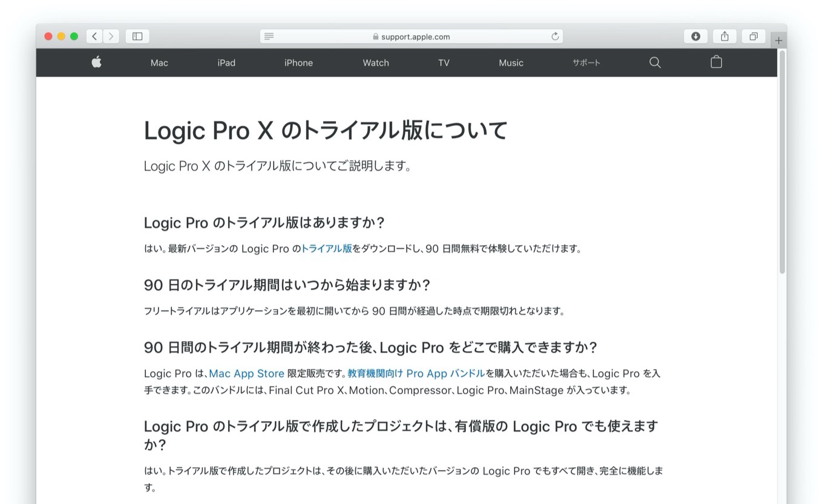823x504 pixels.
Task: Click the Share icon in Safari toolbar
Action: click(x=724, y=36)
